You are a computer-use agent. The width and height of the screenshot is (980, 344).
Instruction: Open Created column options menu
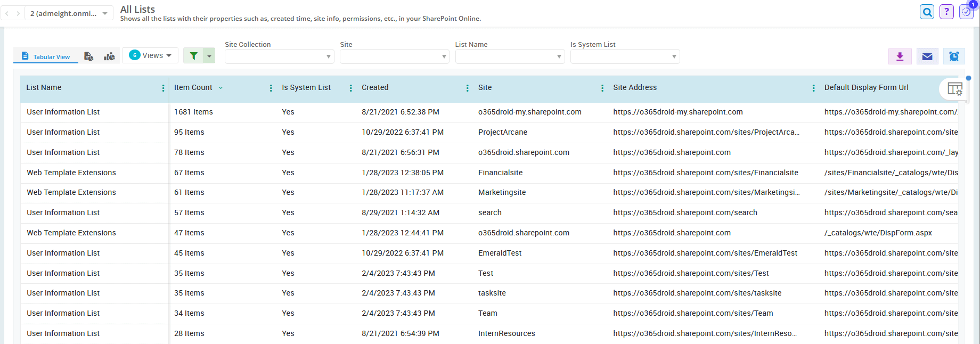click(467, 88)
